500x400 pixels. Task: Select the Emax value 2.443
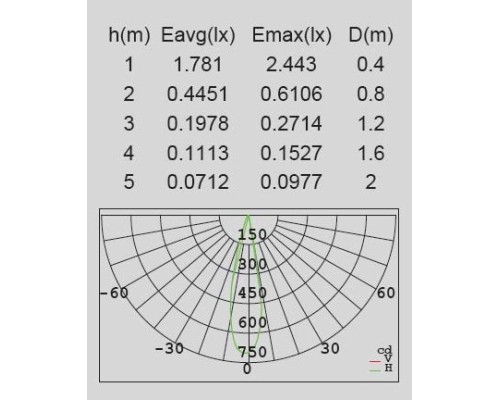point(291,65)
